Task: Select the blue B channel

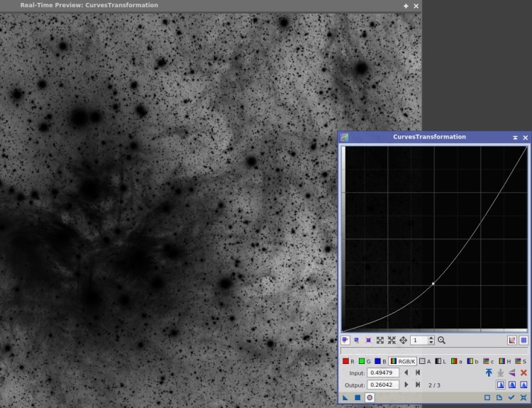Action: pyautogui.click(x=380, y=361)
